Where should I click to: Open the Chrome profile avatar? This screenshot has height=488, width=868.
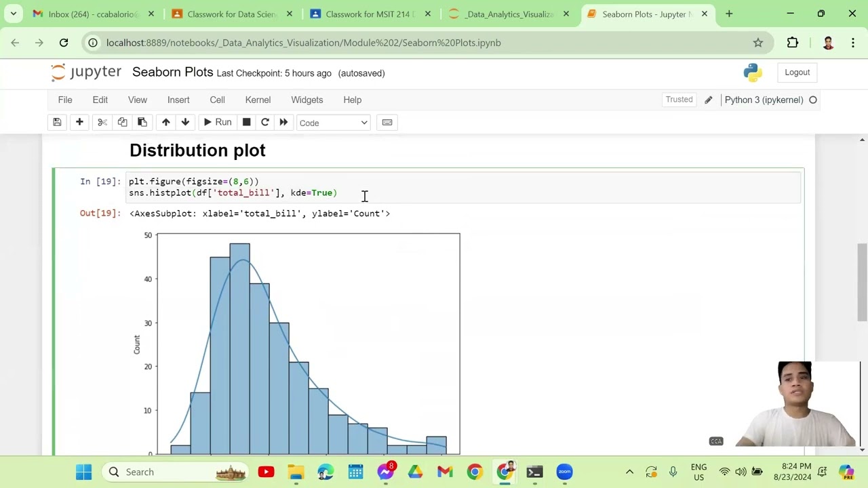click(828, 43)
